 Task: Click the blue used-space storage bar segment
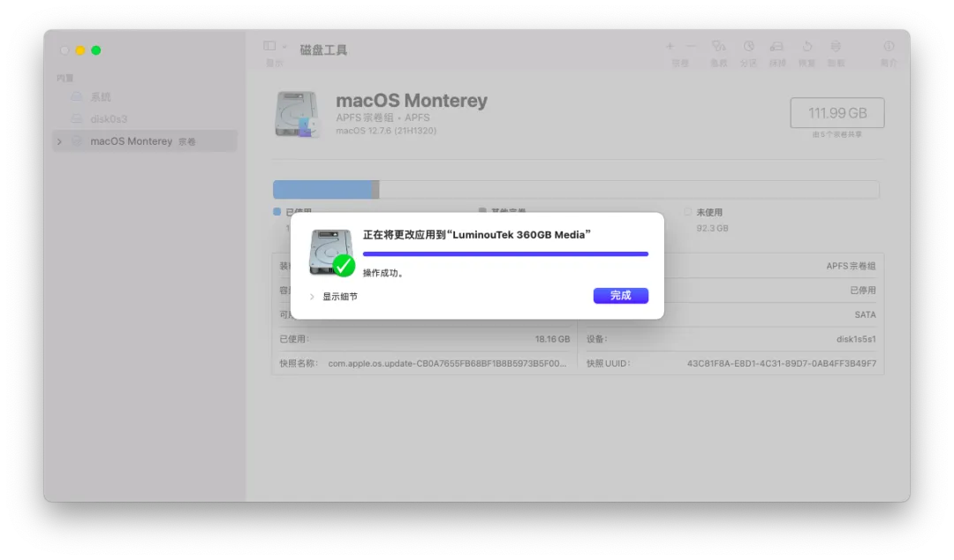(322, 189)
